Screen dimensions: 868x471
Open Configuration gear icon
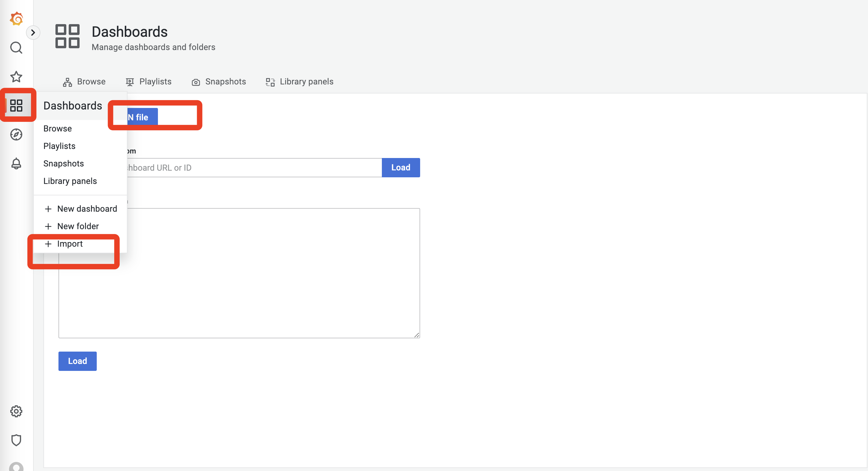point(16,411)
